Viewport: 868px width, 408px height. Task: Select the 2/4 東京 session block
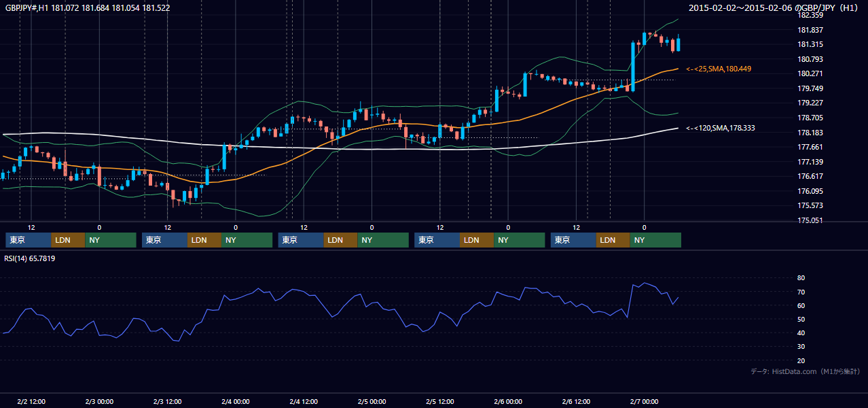click(301, 240)
